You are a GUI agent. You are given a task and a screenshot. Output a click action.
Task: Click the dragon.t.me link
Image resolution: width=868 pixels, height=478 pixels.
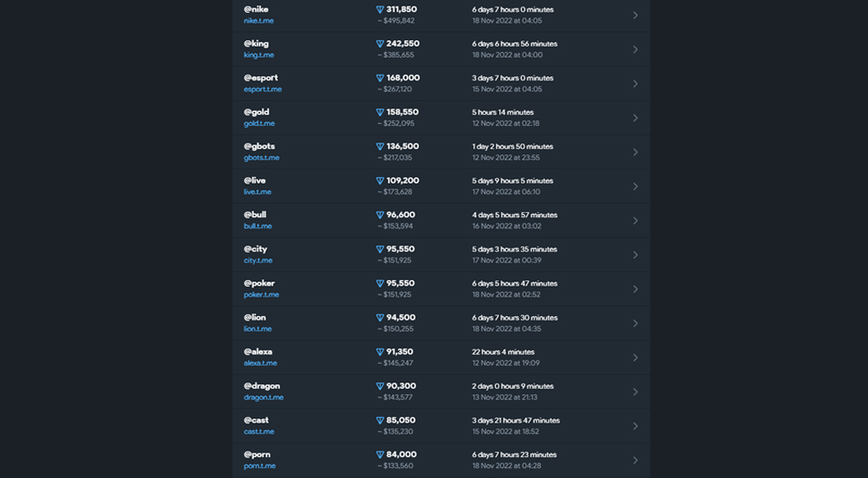tap(263, 397)
